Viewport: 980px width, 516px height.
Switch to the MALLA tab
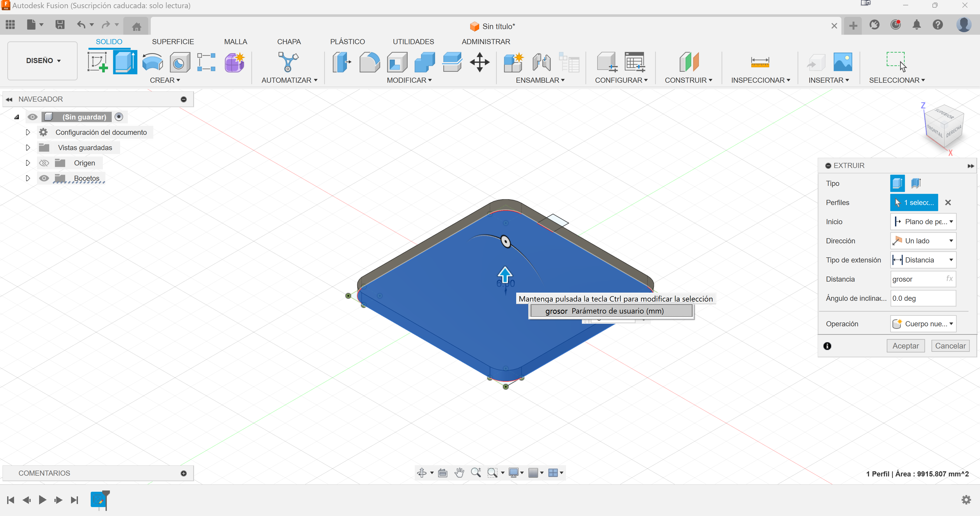pyautogui.click(x=236, y=42)
